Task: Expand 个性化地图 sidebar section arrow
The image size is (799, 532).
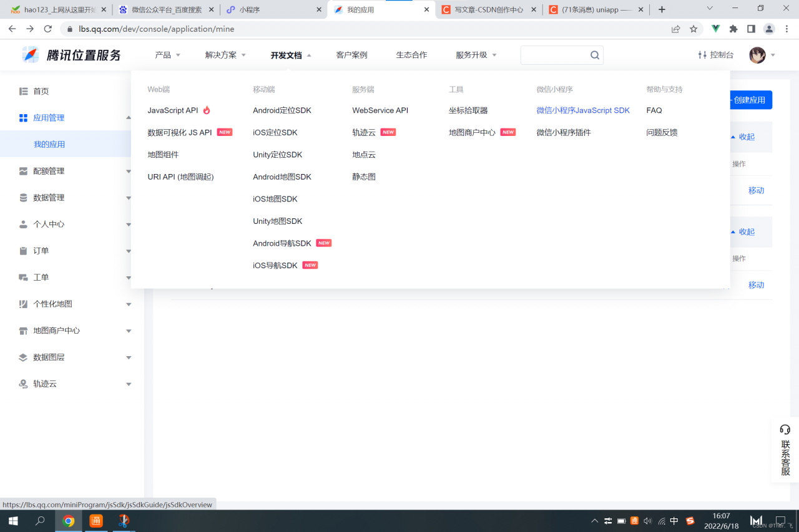Action: pyautogui.click(x=129, y=304)
